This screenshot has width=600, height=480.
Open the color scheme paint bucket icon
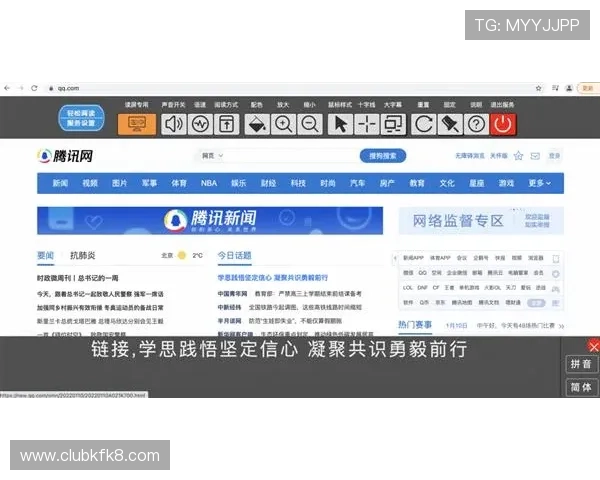point(257,124)
